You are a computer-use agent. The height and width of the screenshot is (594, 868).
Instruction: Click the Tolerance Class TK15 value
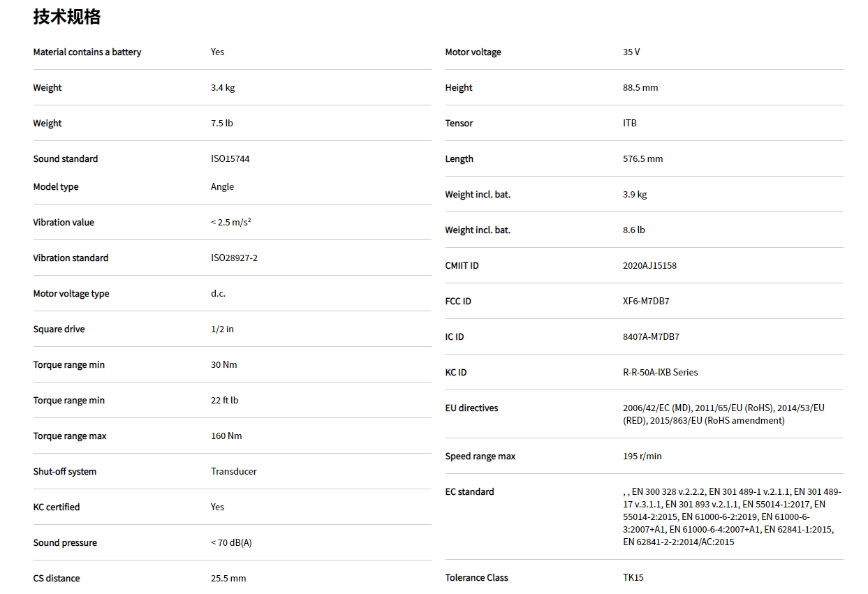coord(633,578)
